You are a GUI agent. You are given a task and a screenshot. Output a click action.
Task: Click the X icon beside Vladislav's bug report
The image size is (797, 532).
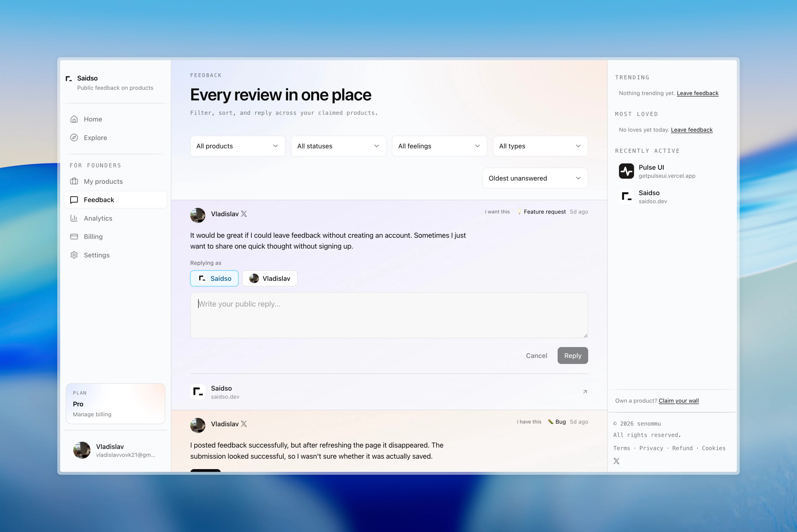(x=244, y=424)
